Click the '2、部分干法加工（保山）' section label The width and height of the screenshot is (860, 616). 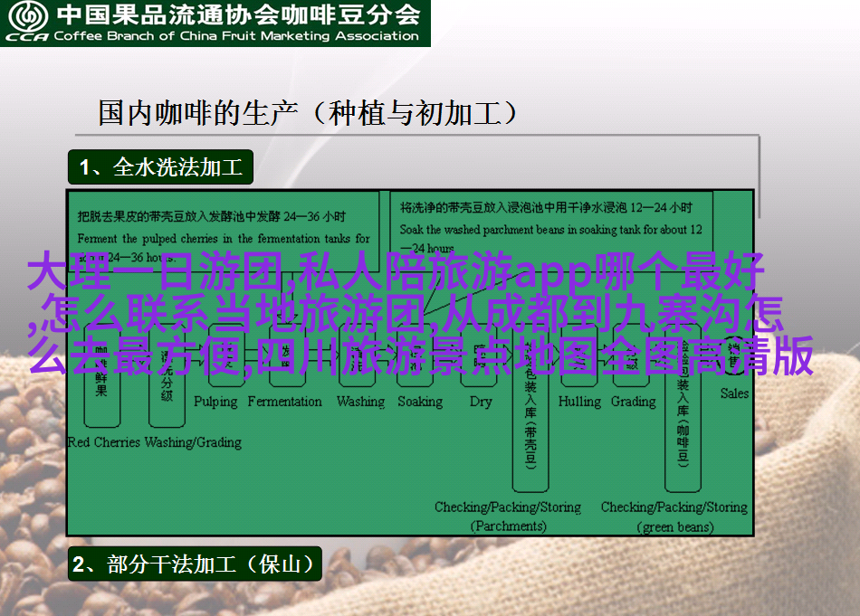tap(195, 564)
